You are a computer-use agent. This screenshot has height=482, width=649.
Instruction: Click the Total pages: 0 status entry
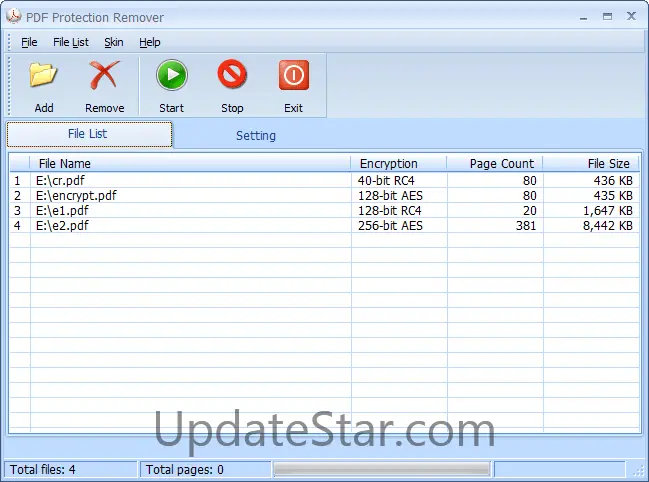click(205, 470)
